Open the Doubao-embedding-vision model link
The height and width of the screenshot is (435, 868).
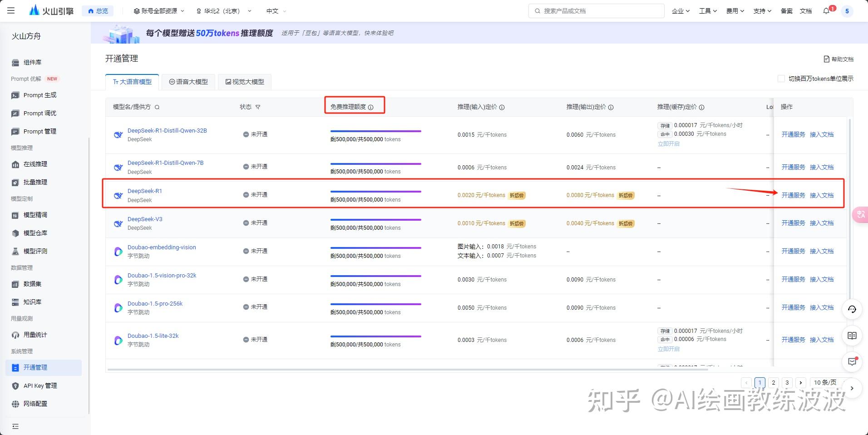pyautogui.click(x=162, y=247)
